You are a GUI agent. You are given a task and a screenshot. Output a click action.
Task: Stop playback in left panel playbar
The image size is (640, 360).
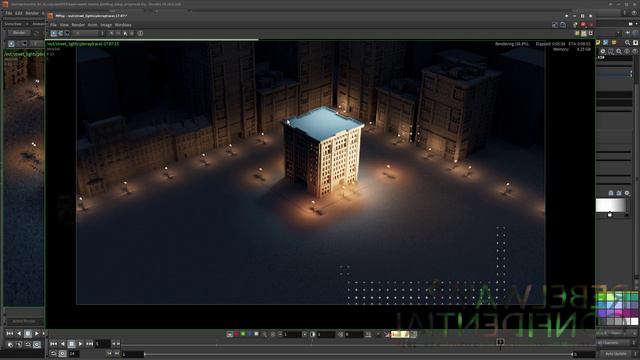pyautogui.click(x=28, y=334)
